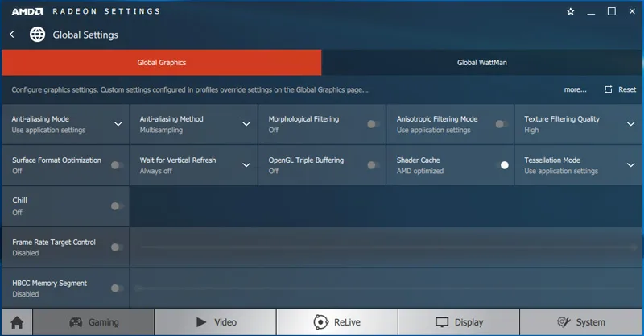Open the Display monitor section
Viewport: 644px width, 336px height.
point(459,322)
